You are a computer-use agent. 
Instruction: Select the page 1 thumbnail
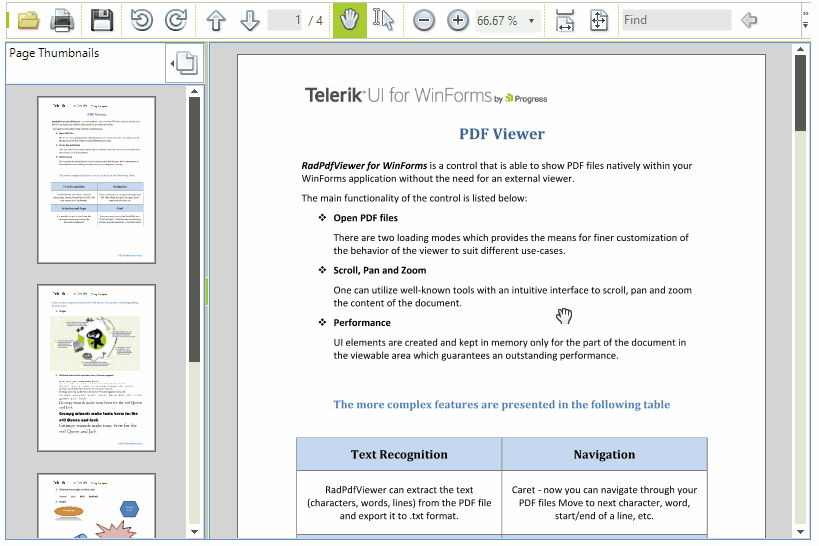[97, 180]
